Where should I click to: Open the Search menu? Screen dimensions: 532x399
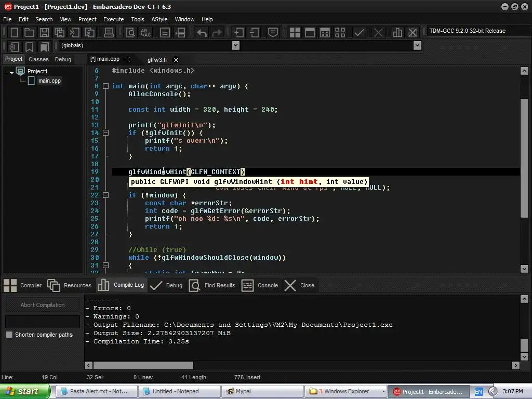44,19
